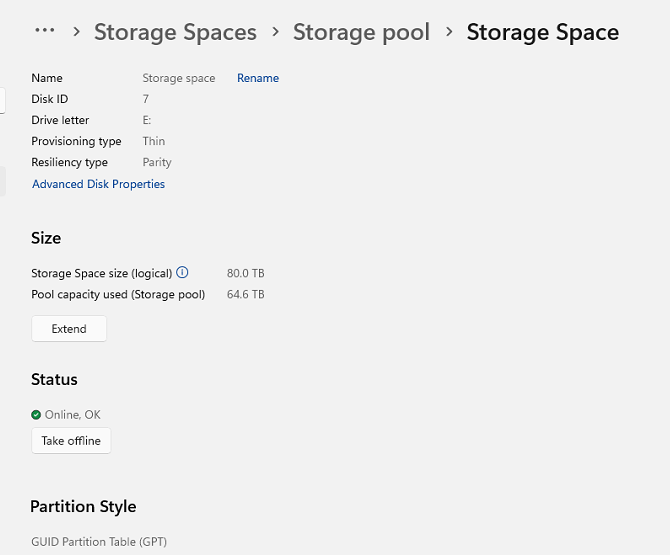Click chevron before Storage Space title
Screen dimensions: 670x555
(449, 32)
